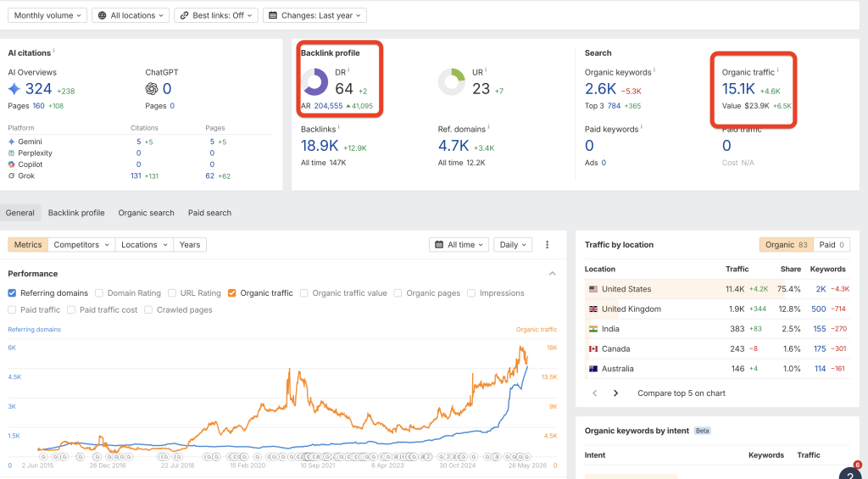Viewport: 868px width, 479px height.
Task: Open the 18.9K backlinks link
Action: coord(320,146)
